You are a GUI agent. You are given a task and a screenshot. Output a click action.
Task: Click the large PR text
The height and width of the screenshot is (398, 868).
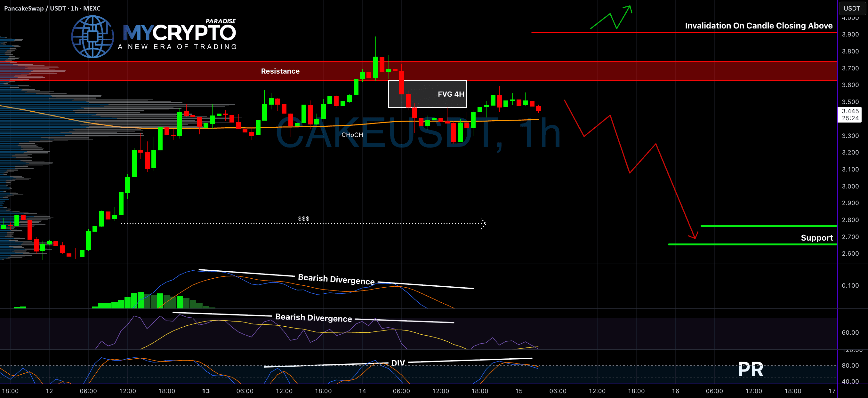[751, 370]
